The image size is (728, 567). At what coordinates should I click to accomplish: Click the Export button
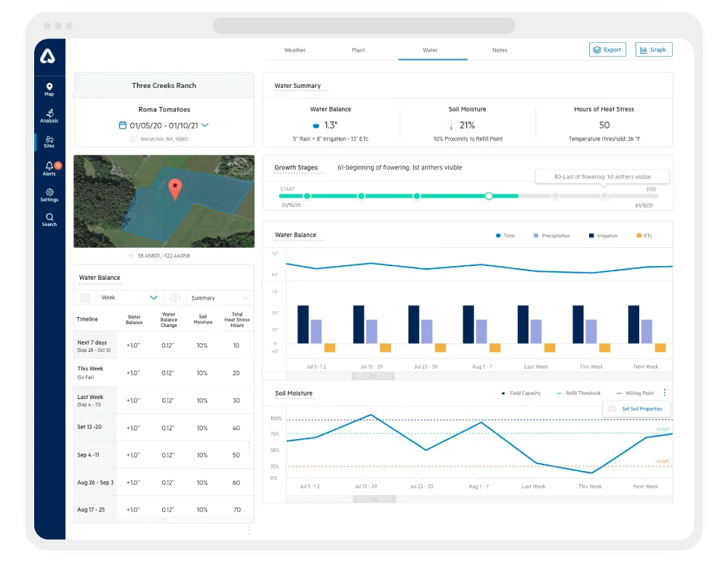[x=607, y=49]
